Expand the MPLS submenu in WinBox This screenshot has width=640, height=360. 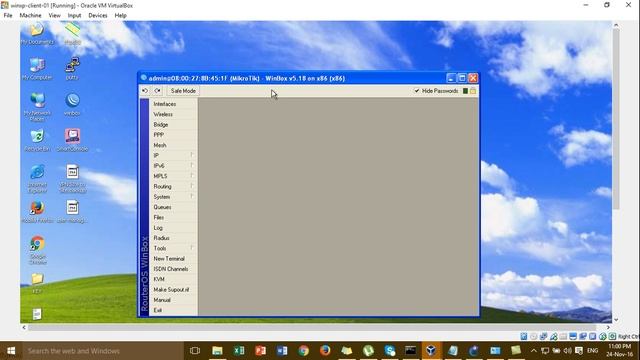click(192, 176)
